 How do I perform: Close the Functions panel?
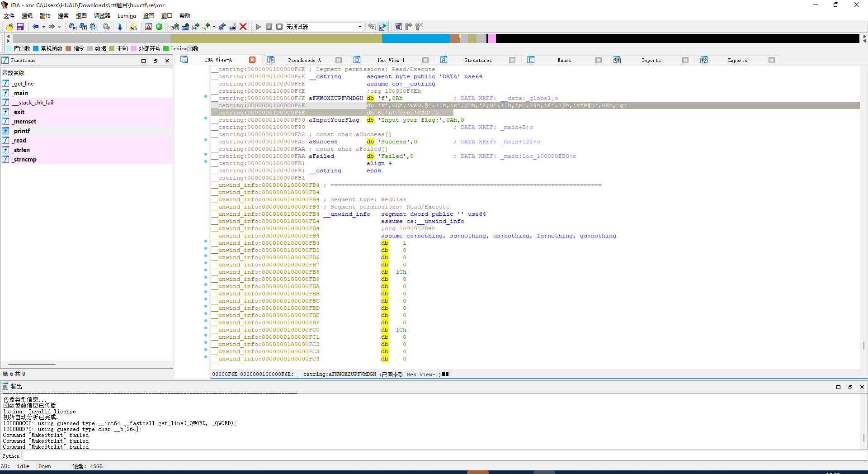[x=167, y=61]
